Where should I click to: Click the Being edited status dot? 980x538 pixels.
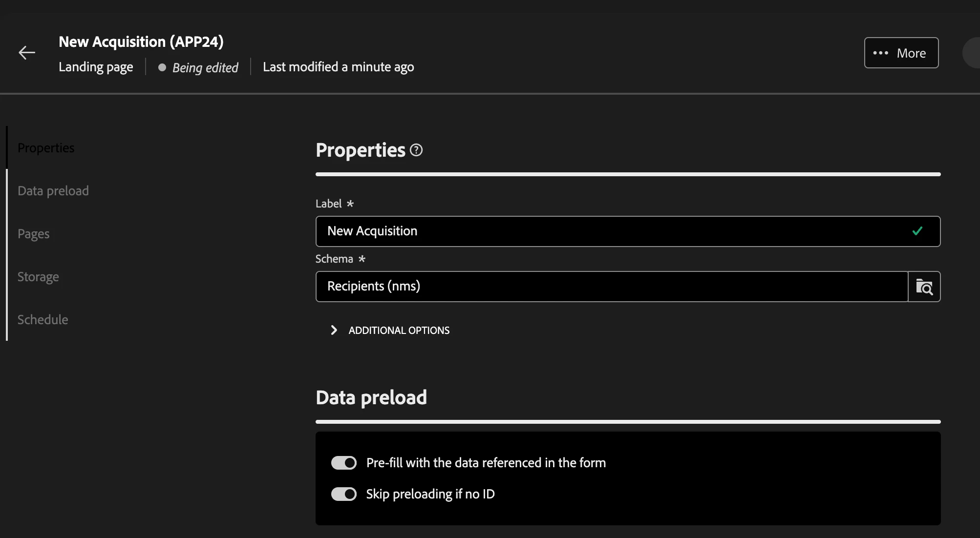pyautogui.click(x=162, y=67)
